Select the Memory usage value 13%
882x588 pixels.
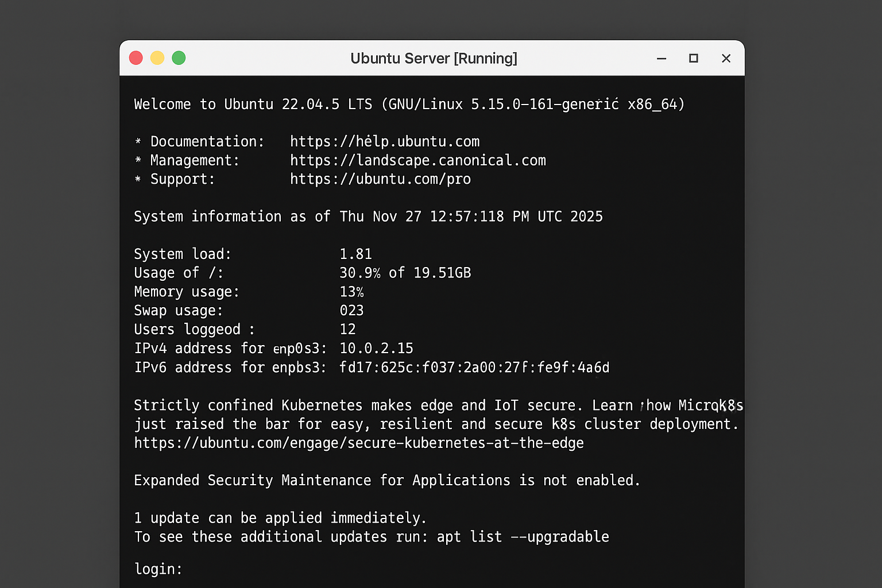[x=351, y=292]
